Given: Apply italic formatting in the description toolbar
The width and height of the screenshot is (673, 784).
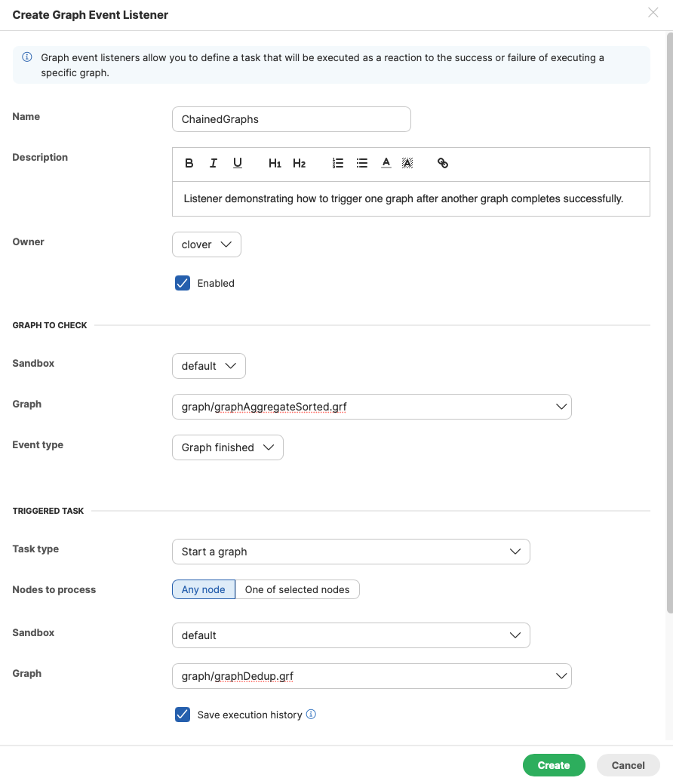Looking at the screenshot, I should (x=214, y=163).
